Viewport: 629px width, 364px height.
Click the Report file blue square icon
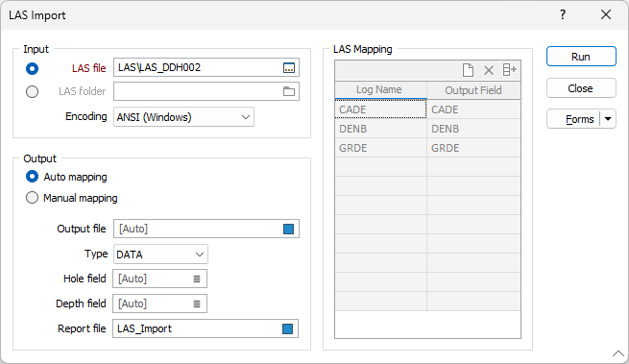tap(288, 329)
